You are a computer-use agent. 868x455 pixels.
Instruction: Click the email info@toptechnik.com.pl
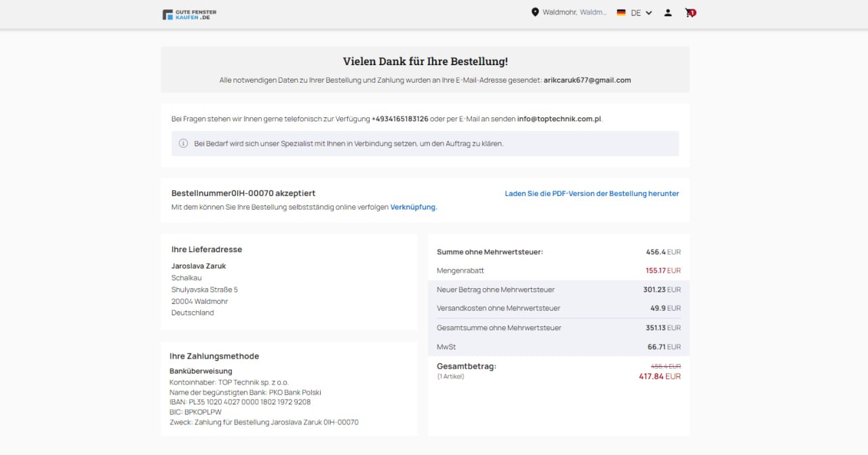point(559,119)
